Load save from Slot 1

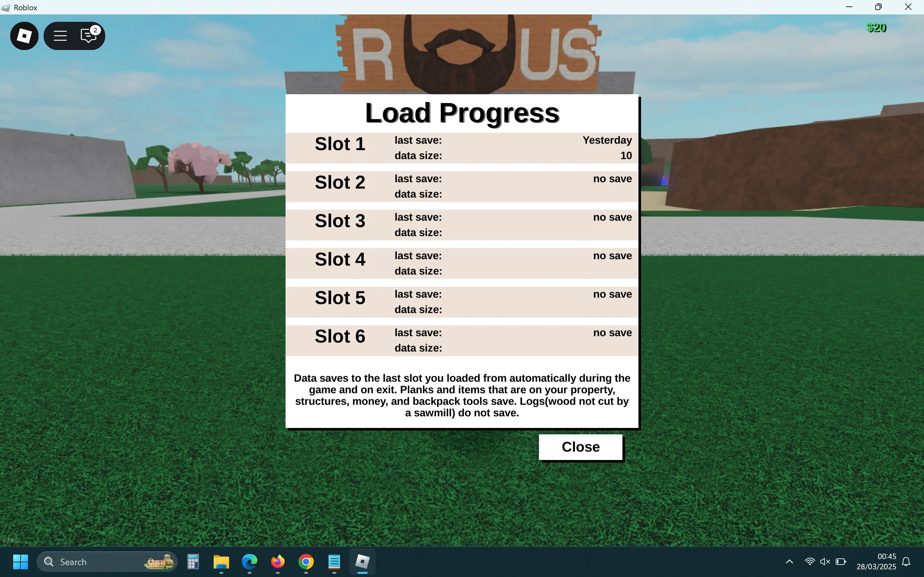click(462, 148)
